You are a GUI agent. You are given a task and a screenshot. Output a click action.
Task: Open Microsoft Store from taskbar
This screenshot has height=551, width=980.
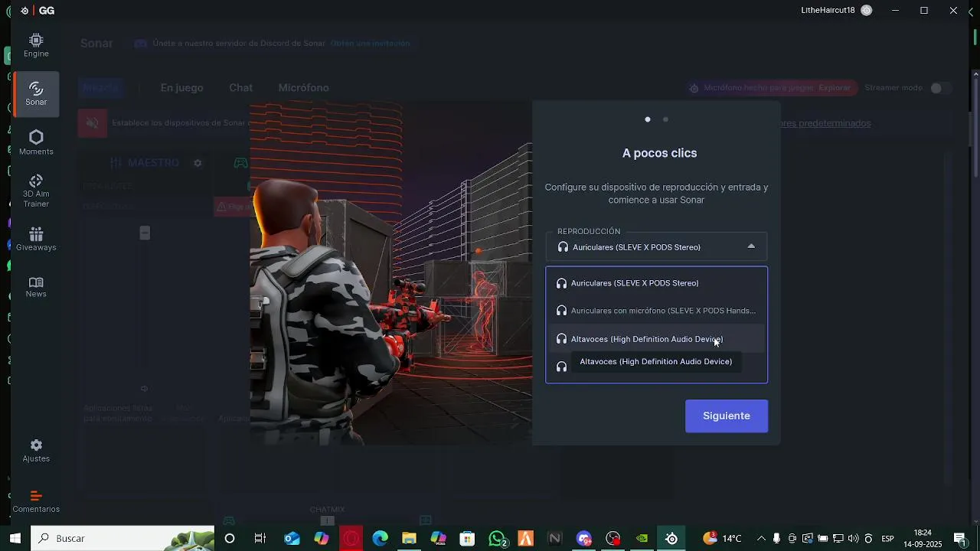tap(467, 538)
